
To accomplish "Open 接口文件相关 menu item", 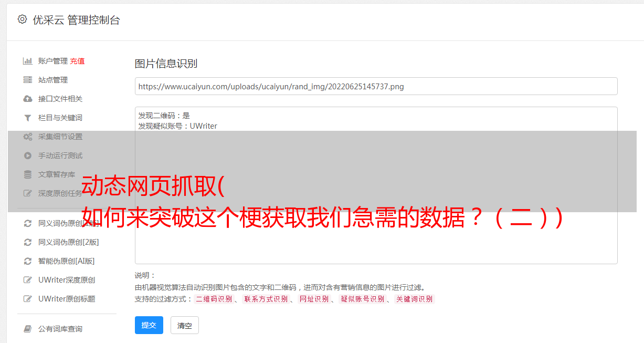I will [60, 99].
